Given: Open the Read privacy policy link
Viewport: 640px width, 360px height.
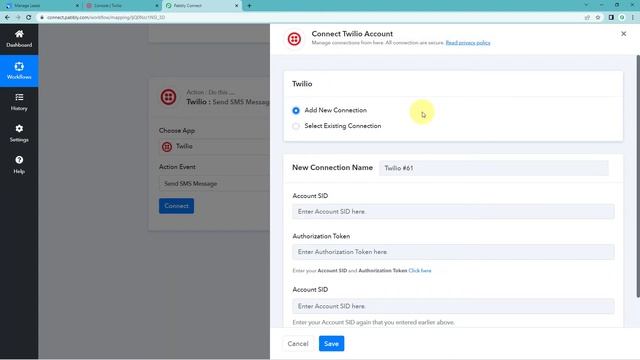Looking at the screenshot, I should tap(468, 43).
